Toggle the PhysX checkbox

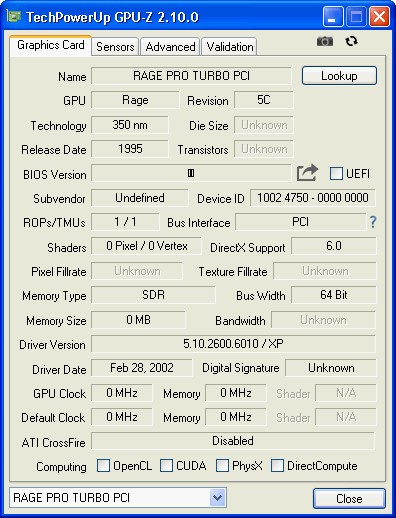pyautogui.click(x=222, y=465)
